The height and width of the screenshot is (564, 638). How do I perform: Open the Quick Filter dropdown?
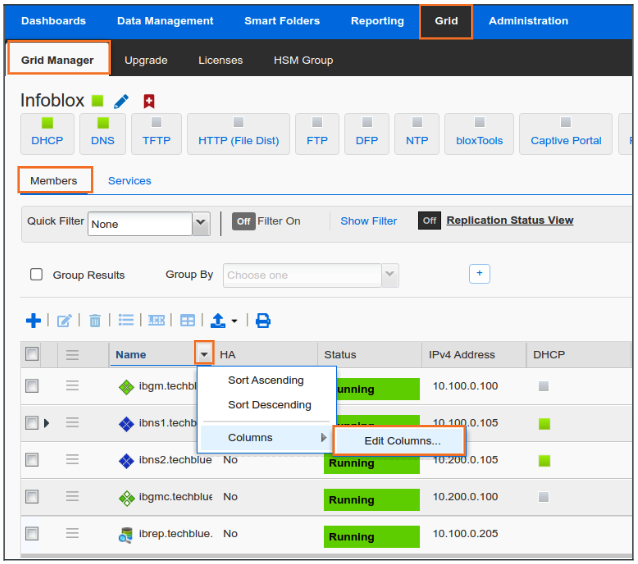(200, 224)
